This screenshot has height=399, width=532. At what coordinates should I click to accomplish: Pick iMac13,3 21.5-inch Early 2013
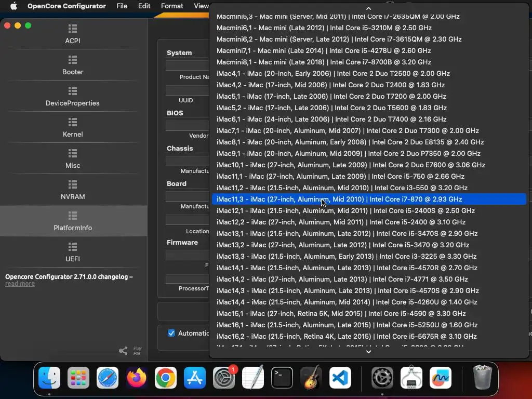pos(369,256)
